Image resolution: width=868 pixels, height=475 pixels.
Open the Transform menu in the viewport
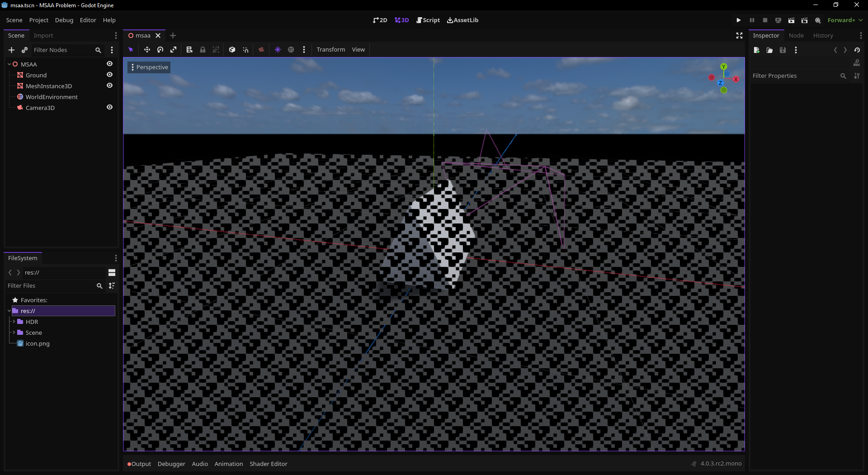tap(330, 50)
